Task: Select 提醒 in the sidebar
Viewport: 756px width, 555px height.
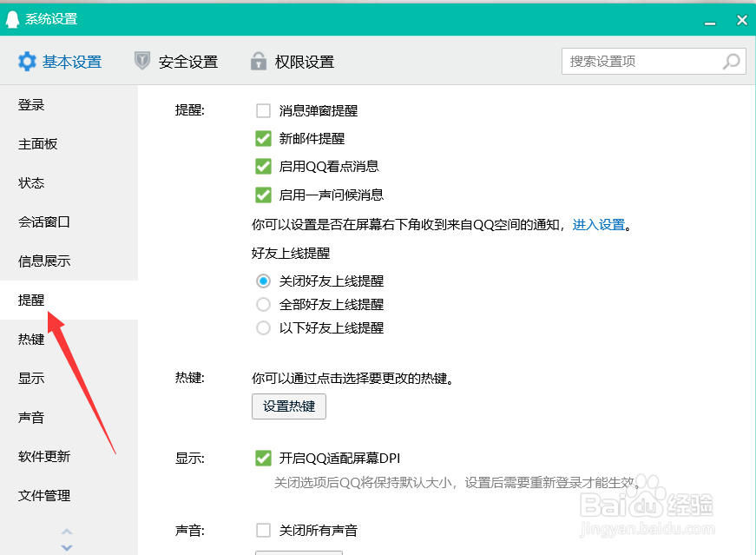Action: [69, 301]
